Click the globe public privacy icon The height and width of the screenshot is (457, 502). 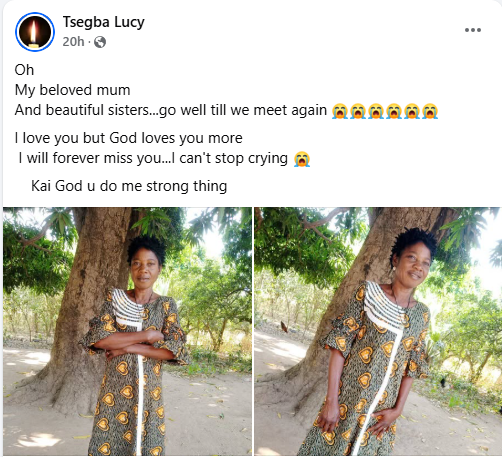pos(100,42)
